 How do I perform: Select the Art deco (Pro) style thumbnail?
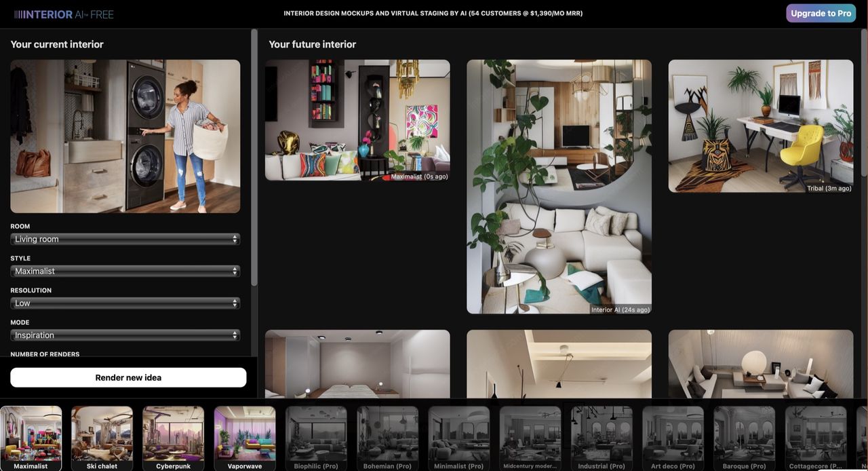tap(673, 437)
